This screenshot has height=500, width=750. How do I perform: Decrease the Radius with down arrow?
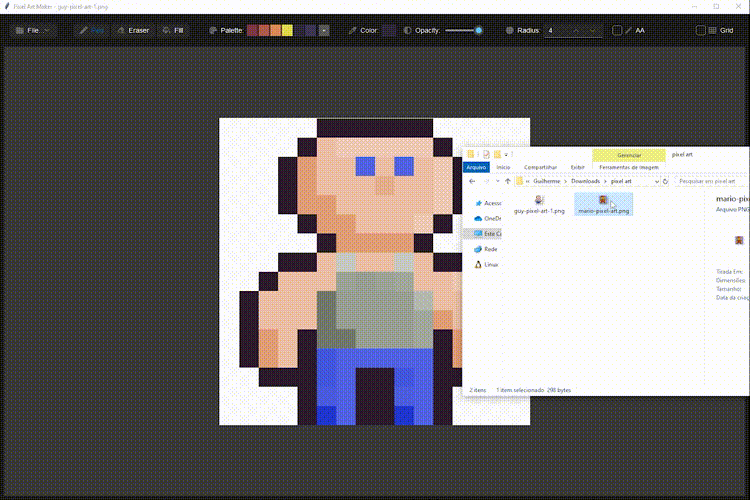(x=593, y=30)
